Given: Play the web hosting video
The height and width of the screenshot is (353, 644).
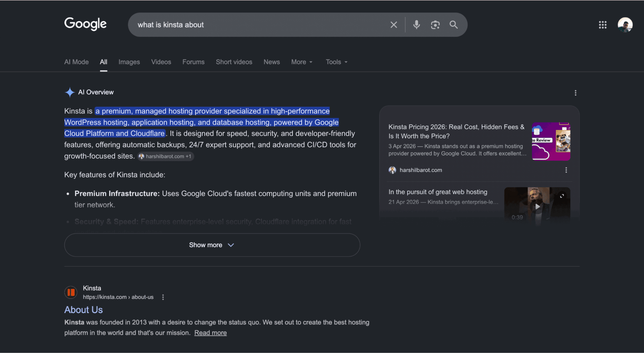Looking at the screenshot, I should [x=537, y=207].
